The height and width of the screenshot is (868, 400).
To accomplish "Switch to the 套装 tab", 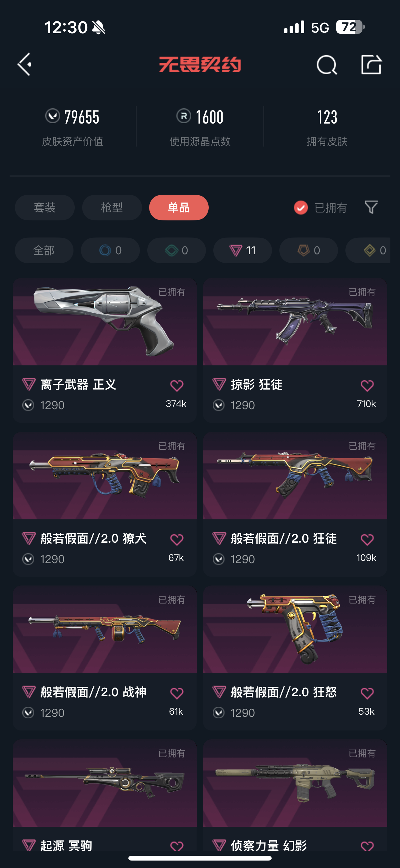I will pos(45,208).
